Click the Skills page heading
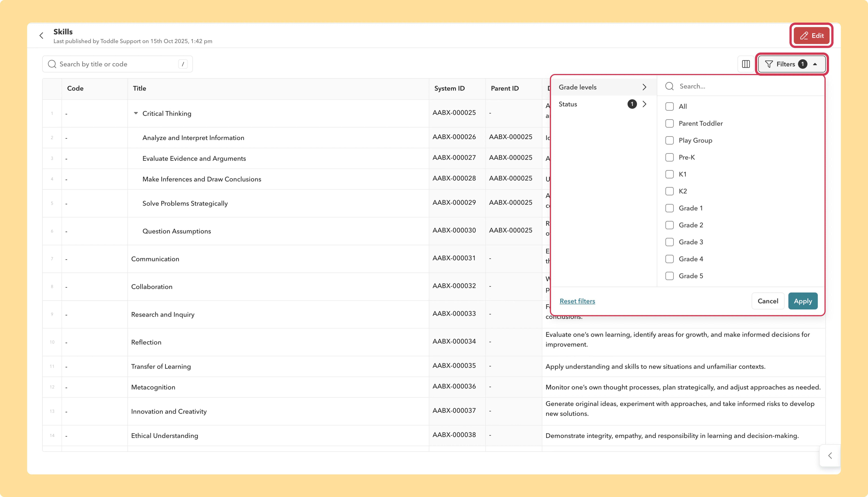The image size is (868, 497). [63, 32]
